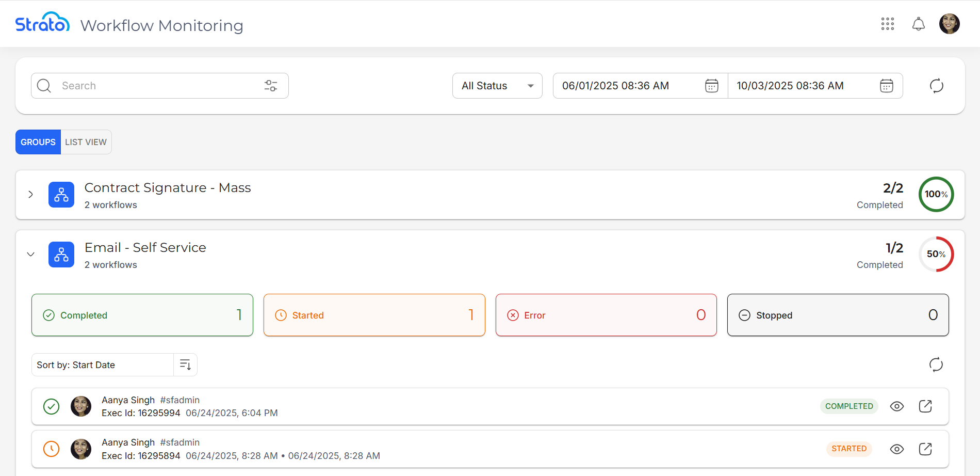Open search filter options slider icon

(x=271, y=86)
